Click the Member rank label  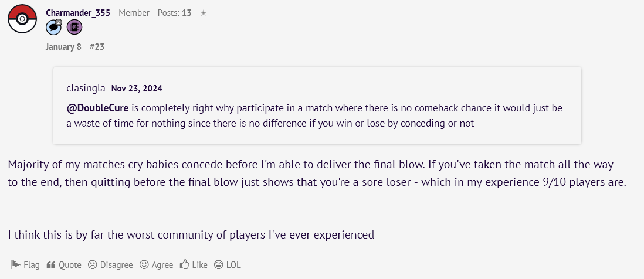[x=134, y=13]
